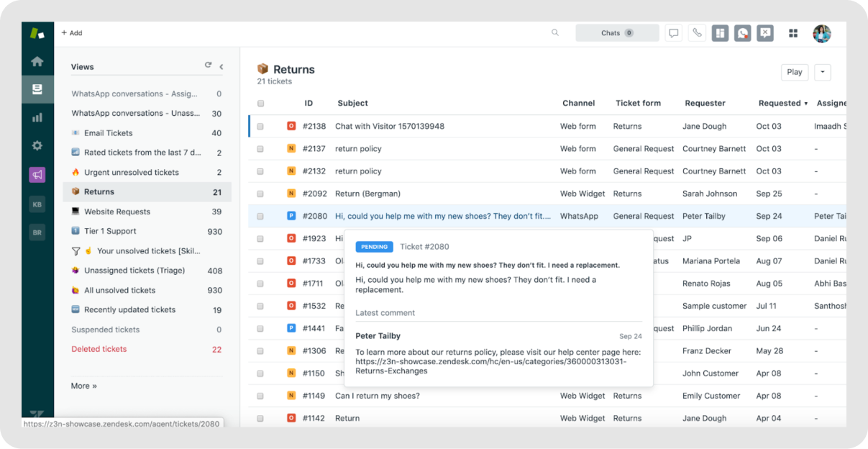Open the Home dashboard from the sidebar
The width and height of the screenshot is (868, 449).
point(37,61)
